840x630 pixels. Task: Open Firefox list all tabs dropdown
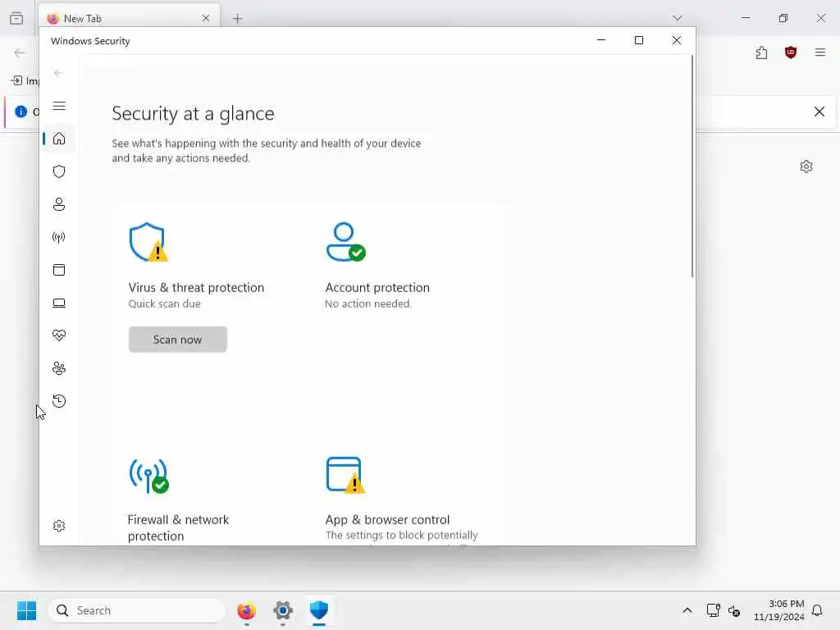[678, 18]
